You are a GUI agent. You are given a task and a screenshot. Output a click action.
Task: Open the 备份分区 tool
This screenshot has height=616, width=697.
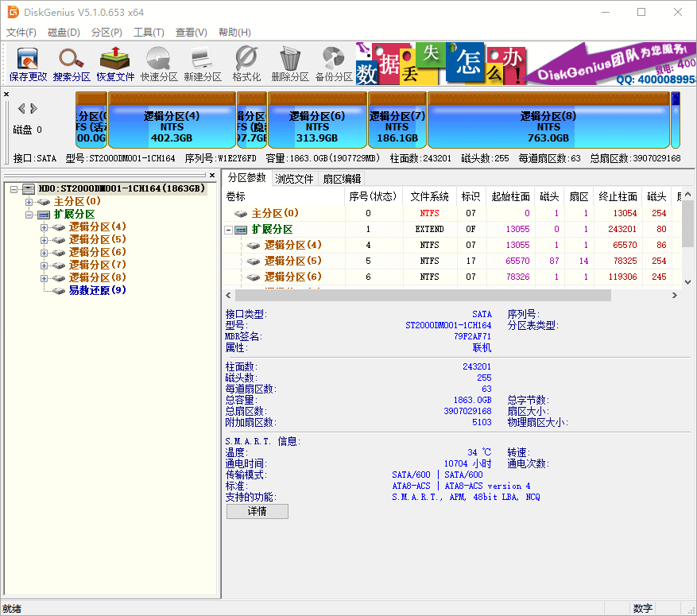(x=334, y=64)
